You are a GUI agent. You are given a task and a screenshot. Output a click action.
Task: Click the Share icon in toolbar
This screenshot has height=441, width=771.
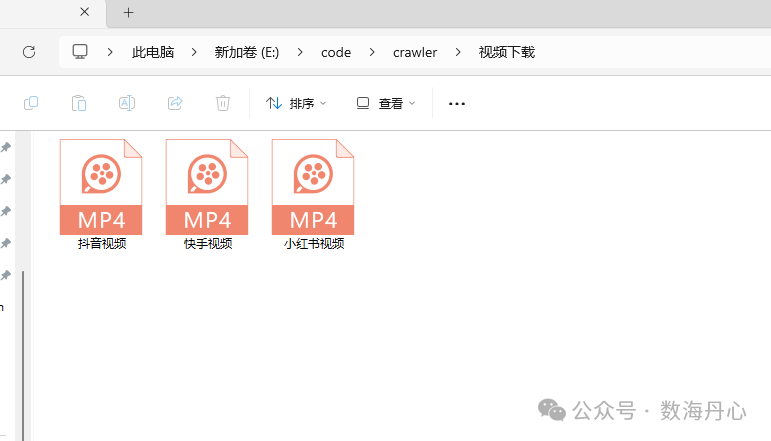point(175,103)
